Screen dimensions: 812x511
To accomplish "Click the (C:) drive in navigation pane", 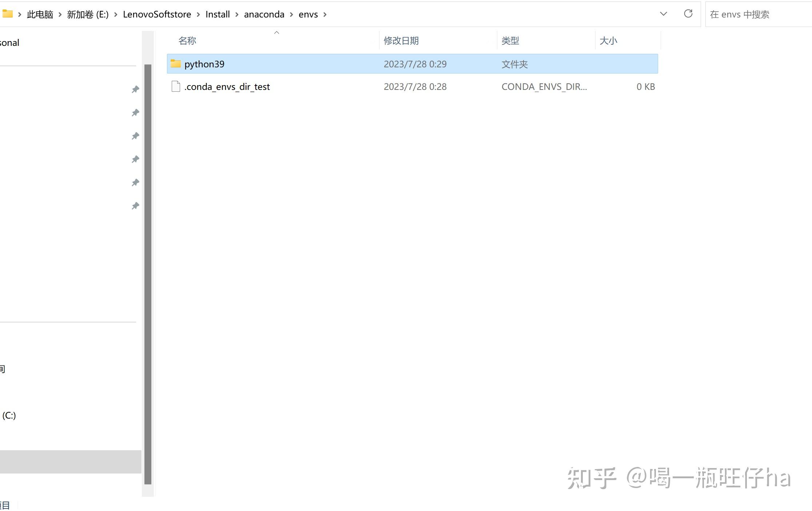I will pos(9,415).
